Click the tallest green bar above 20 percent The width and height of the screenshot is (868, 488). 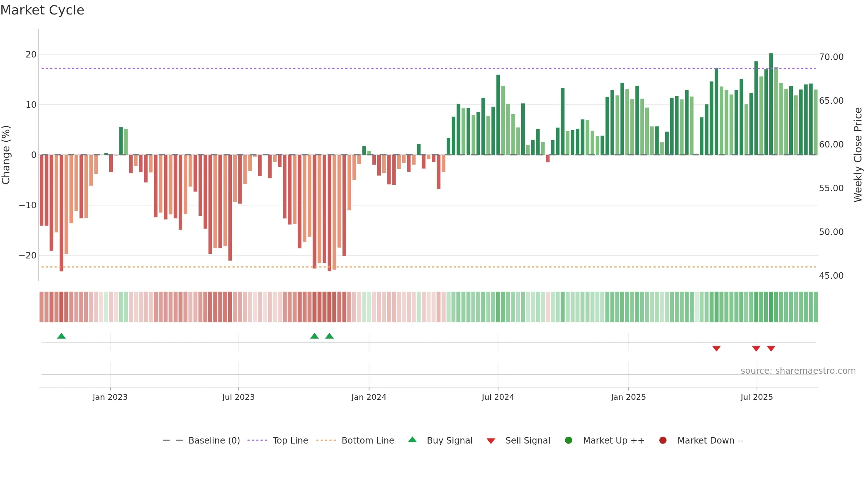[771, 104]
